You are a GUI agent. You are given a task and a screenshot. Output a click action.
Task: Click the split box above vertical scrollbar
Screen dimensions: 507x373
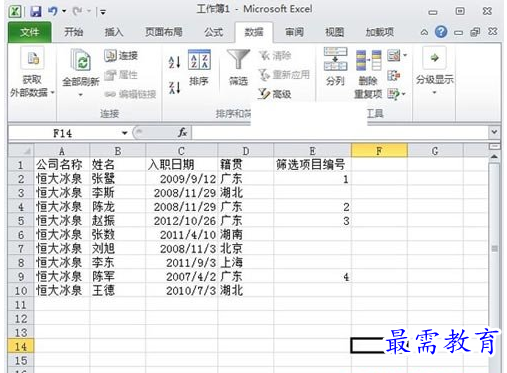(494, 147)
